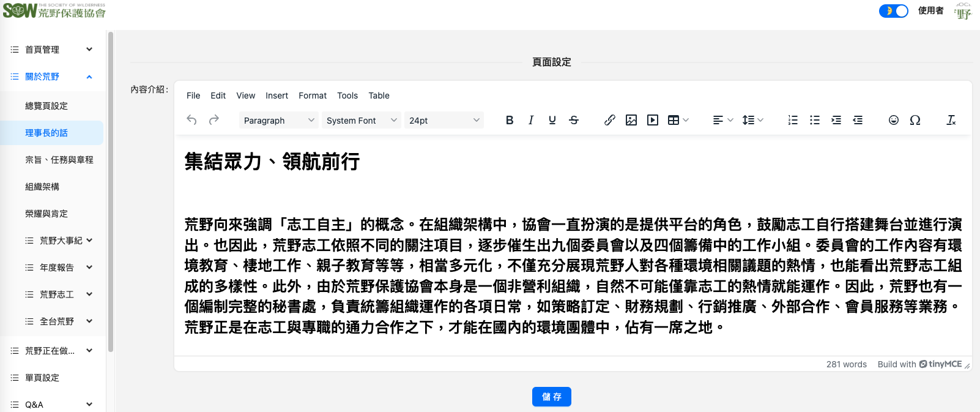Click the 儲存 save button
This screenshot has width=980, height=412.
551,397
